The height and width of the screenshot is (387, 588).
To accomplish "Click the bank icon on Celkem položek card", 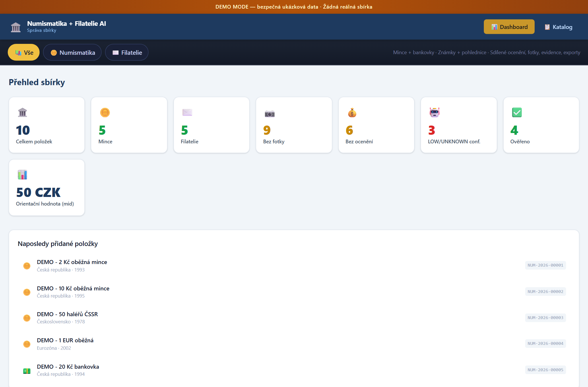I will tap(22, 112).
